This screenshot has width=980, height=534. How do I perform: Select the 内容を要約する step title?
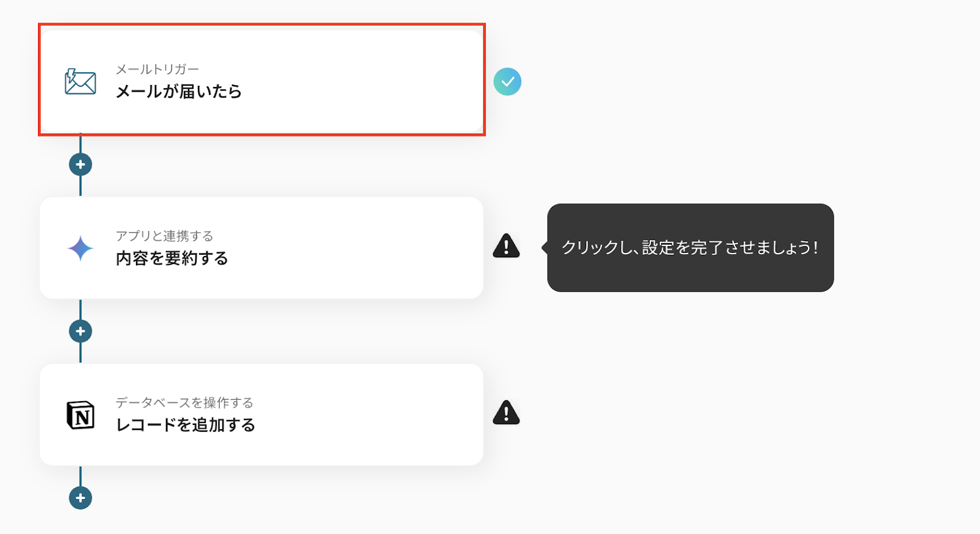coord(172,258)
